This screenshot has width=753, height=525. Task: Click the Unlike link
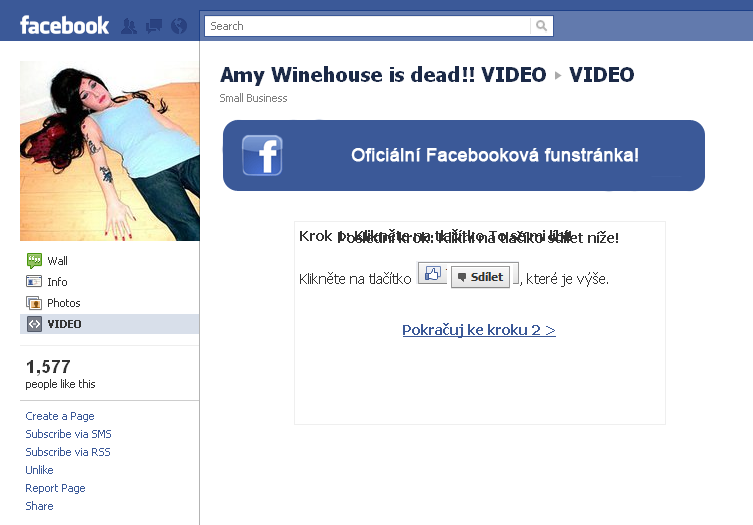39,470
